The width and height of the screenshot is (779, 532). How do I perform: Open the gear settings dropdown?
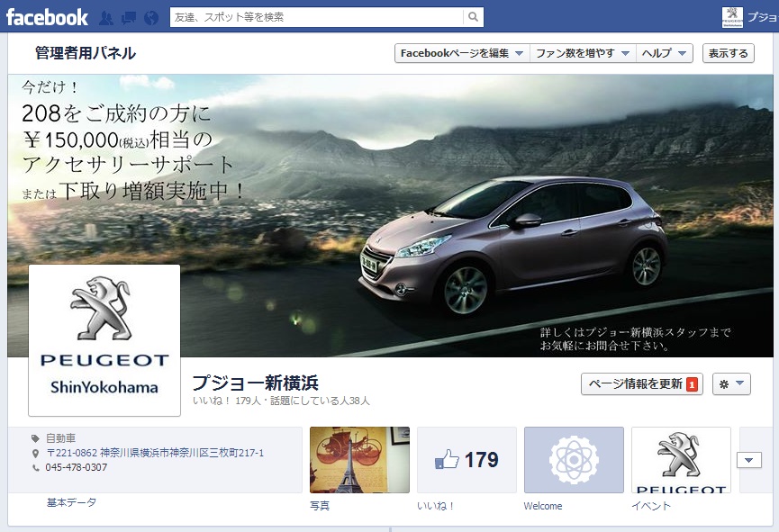731,384
